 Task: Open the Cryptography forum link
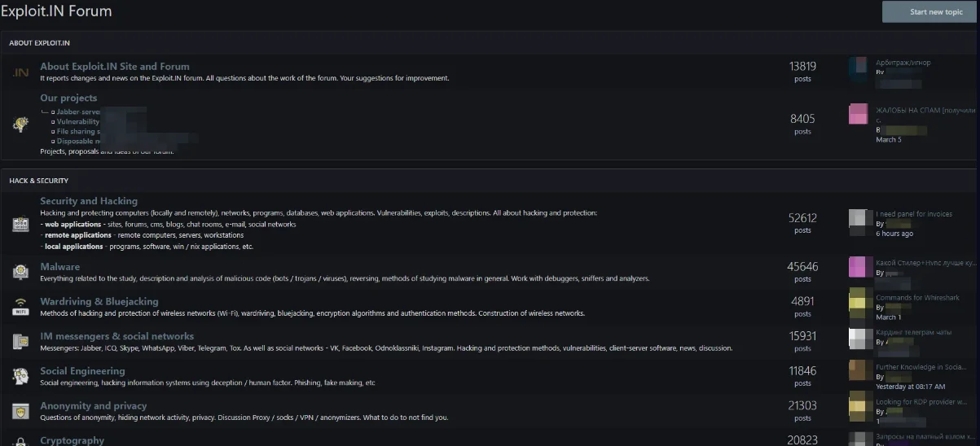click(73, 440)
